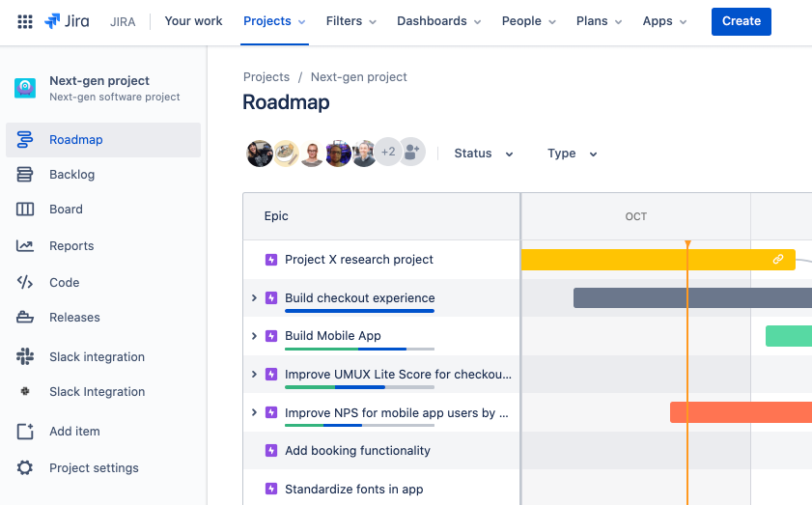Expand the Build Mobile App epic
Screen dimensions: 812x505
coord(255,336)
